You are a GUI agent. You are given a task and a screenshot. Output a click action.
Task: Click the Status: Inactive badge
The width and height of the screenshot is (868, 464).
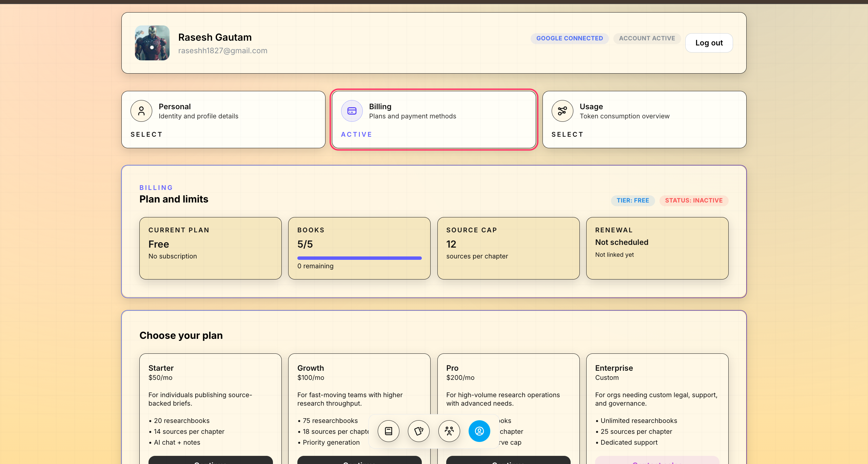pyautogui.click(x=694, y=200)
